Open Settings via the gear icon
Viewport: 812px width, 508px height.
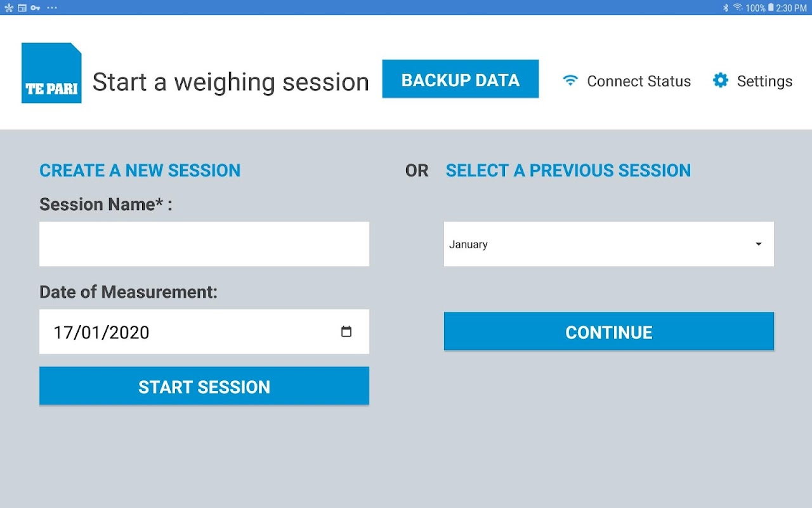coord(720,80)
